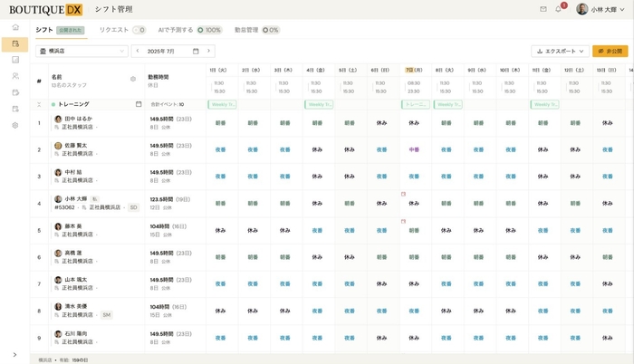Toggle the リクエスト switch
The width and height of the screenshot is (634, 364).
[x=139, y=30]
